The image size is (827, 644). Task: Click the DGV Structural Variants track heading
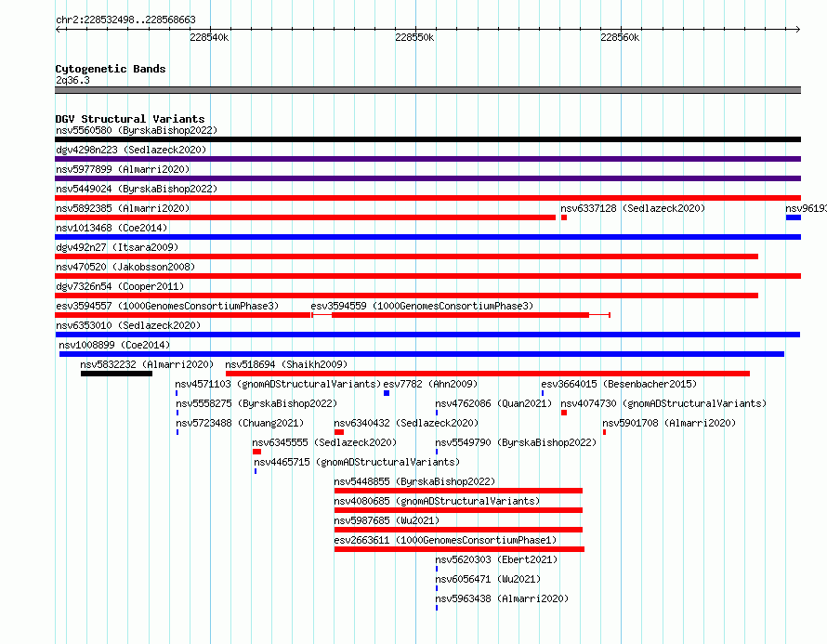pyautogui.click(x=130, y=119)
